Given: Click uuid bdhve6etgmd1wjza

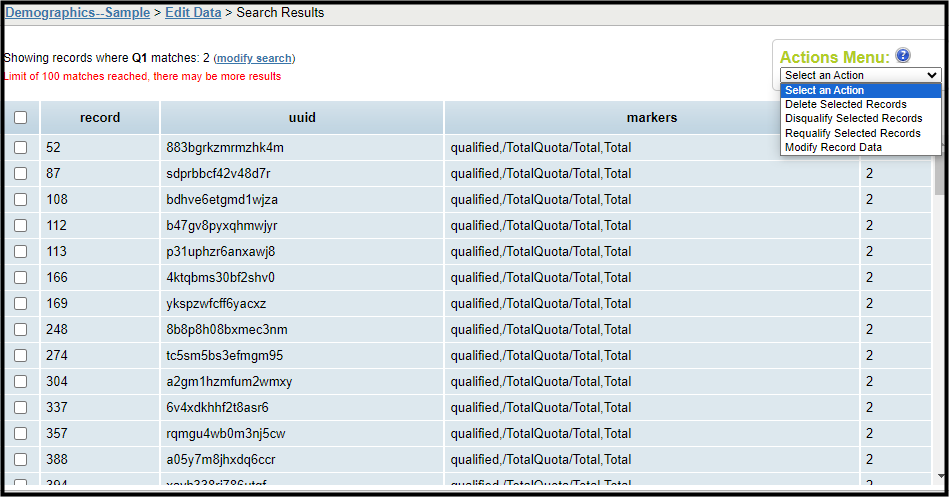Looking at the screenshot, I should point(222,199).
